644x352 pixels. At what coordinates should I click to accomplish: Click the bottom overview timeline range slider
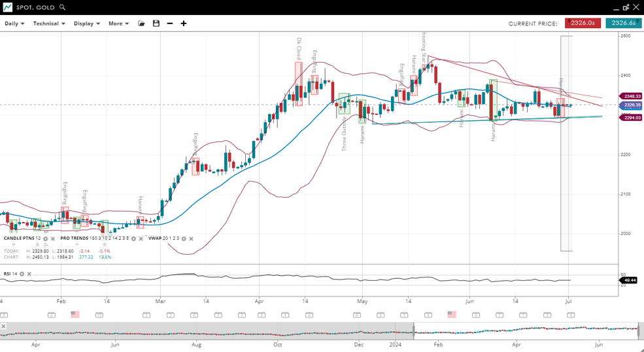tap(526, 330)
